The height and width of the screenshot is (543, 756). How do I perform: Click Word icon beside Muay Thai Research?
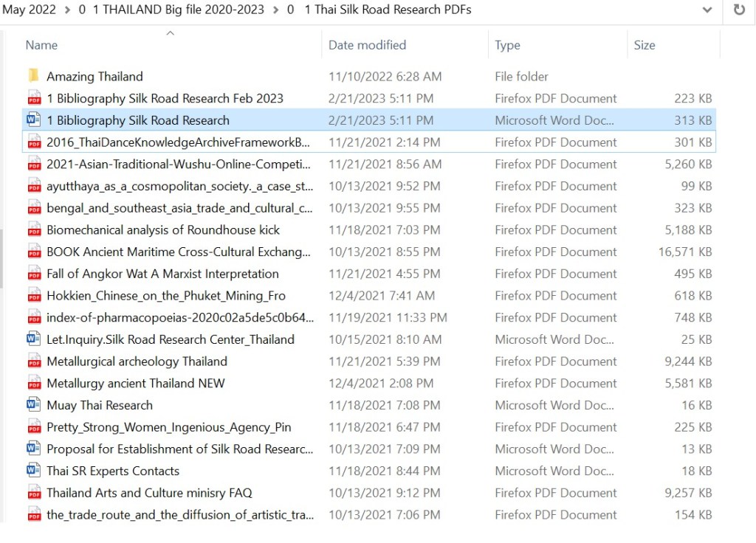[33, 405]
